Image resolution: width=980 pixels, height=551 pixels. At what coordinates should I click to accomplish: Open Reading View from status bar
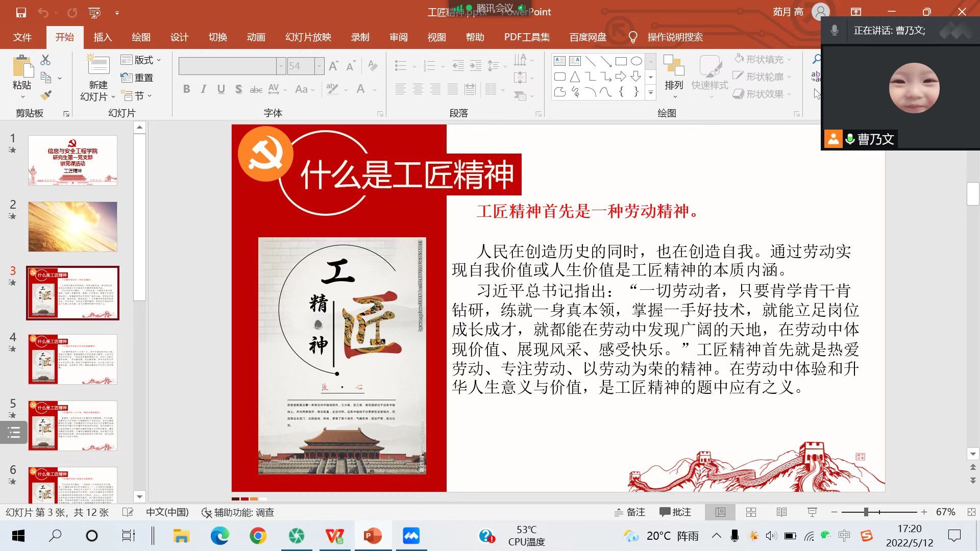[x=781, y=512]
